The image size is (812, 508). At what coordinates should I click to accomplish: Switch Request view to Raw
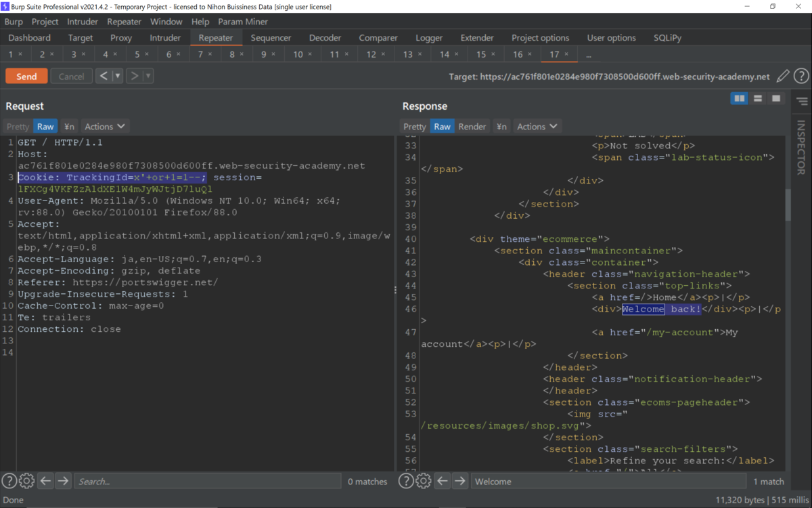coord(45,127)
